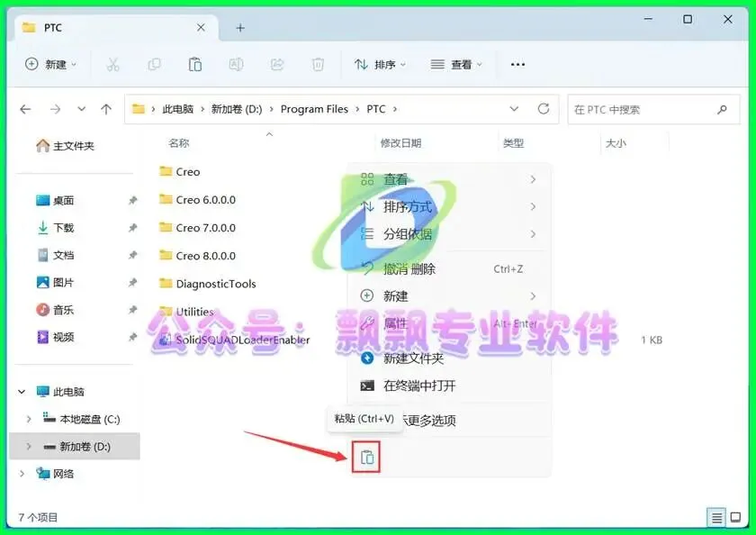This screenshot has width=756, height=535.
Task: Click the Share icon in toolbar
Action: (277, 64)
